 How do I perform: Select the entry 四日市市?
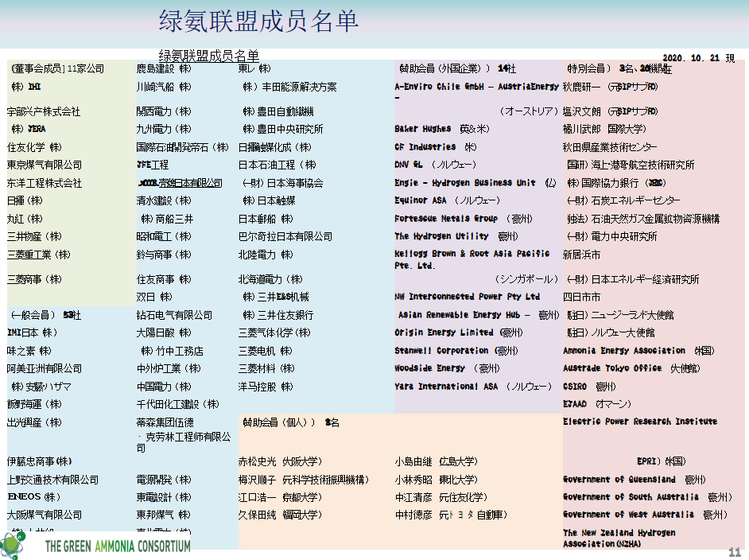(581, 297)
